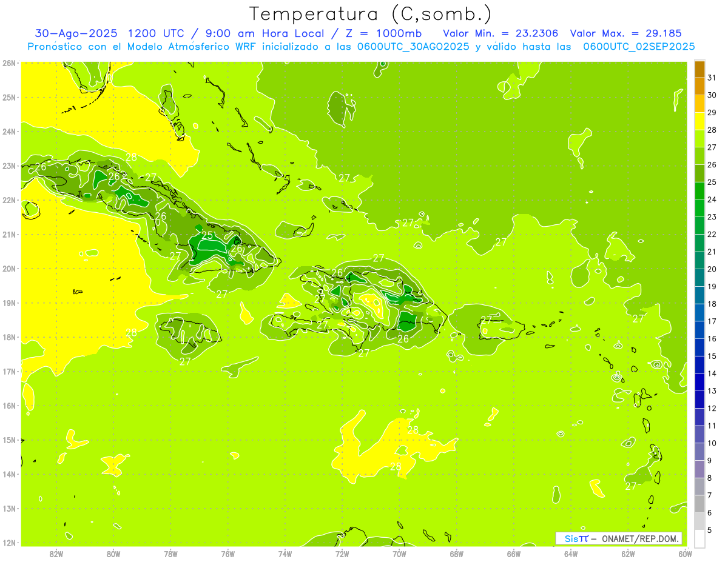
Task: Click the '1200 UTC' time text
Action: tap(157, 33)
